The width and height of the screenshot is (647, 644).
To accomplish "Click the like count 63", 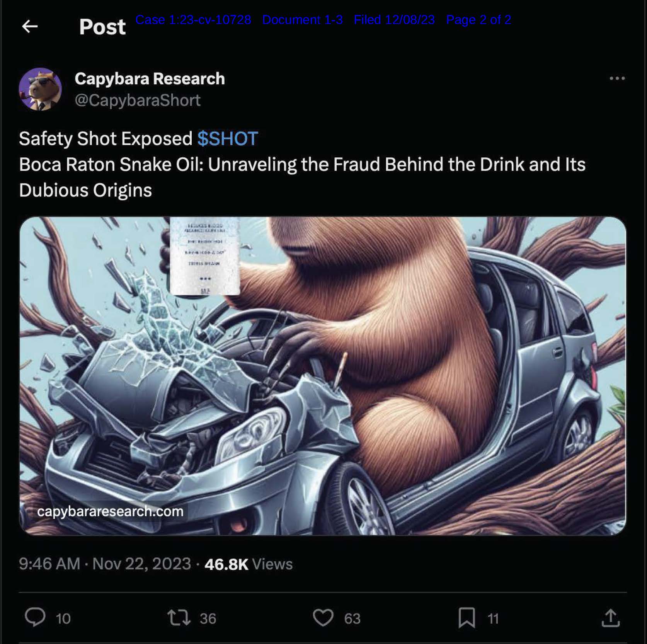I will point(352,619).
